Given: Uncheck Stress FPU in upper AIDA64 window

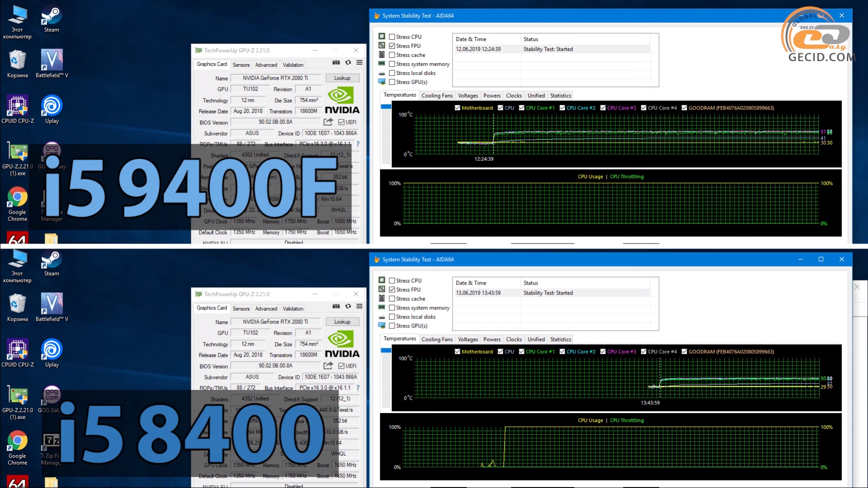Looking at the screenshot, I should tap(392, 46).
